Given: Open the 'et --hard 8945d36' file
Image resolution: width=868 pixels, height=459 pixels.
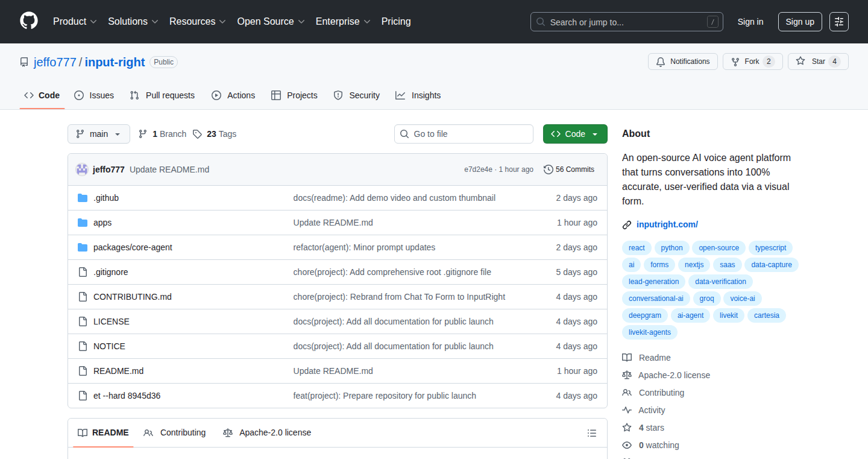Looking at the screenshot, I should [x=127, y=396].
